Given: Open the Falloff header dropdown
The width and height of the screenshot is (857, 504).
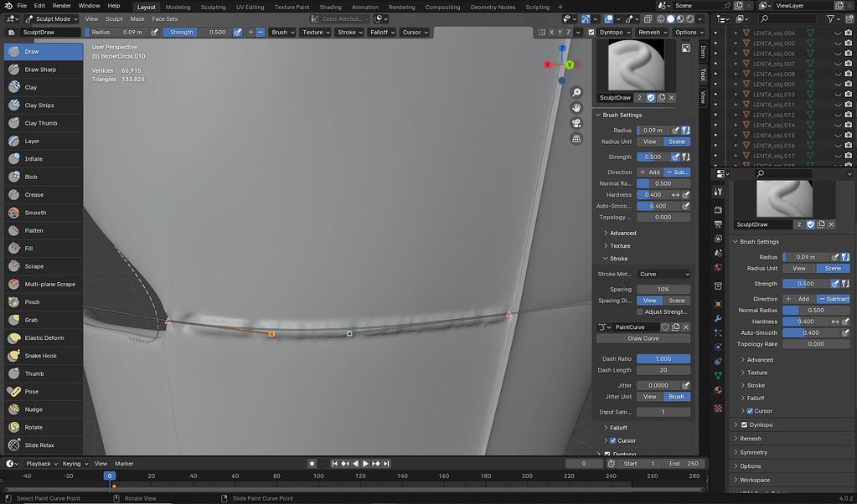Looking at the screenshot, I should 383,32.
